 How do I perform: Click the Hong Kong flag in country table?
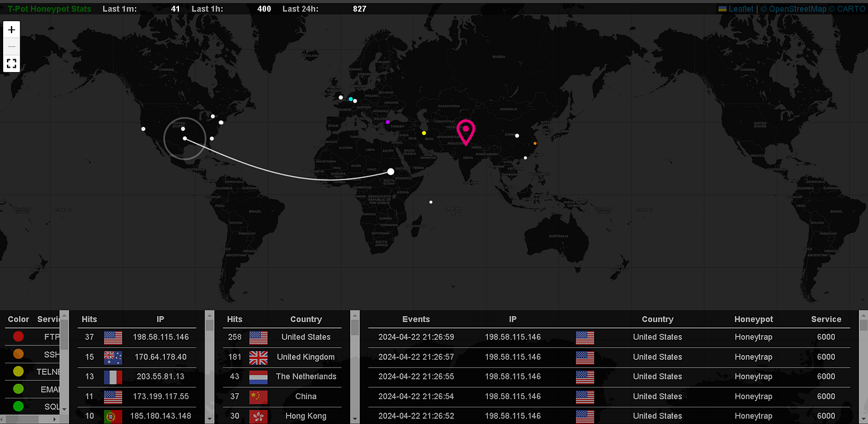258,416
